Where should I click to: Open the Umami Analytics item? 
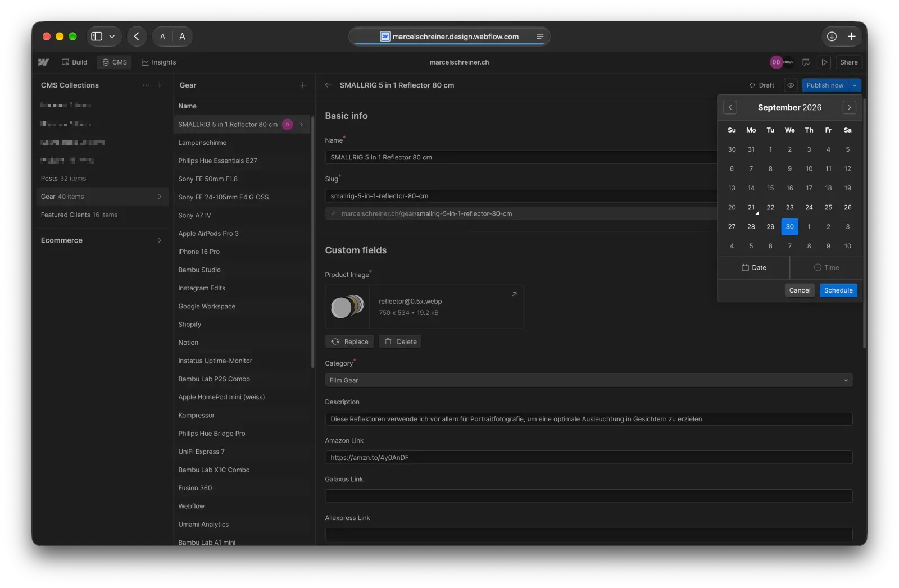tap(242, 525)
